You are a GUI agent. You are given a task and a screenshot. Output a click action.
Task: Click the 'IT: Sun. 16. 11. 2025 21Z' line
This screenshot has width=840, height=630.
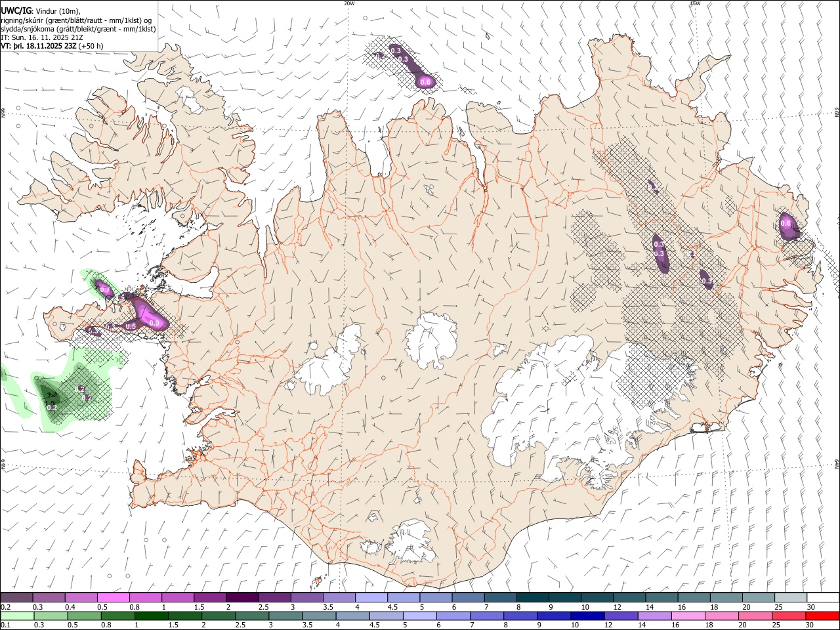pyautogui.click(x=42, y=37)
